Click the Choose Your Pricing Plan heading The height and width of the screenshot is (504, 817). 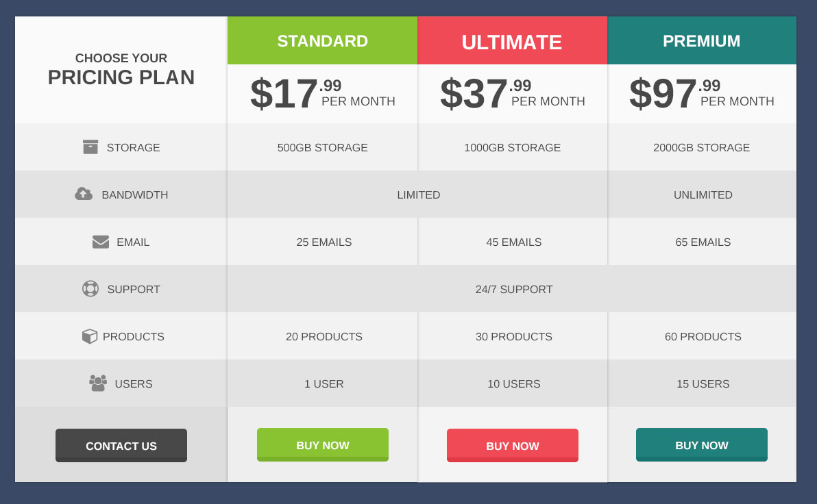121,70
